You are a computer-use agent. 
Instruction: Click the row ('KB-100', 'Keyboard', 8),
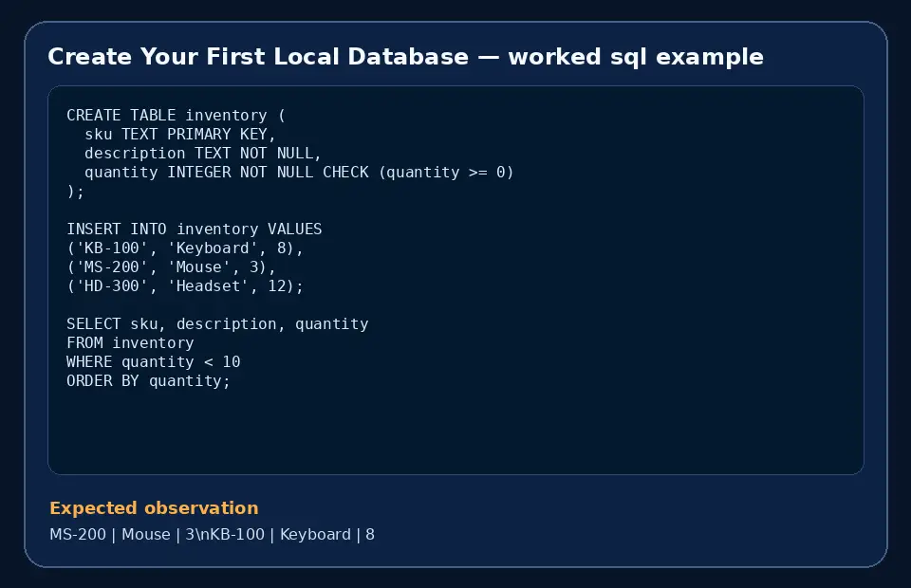click(x=185, y=248)
